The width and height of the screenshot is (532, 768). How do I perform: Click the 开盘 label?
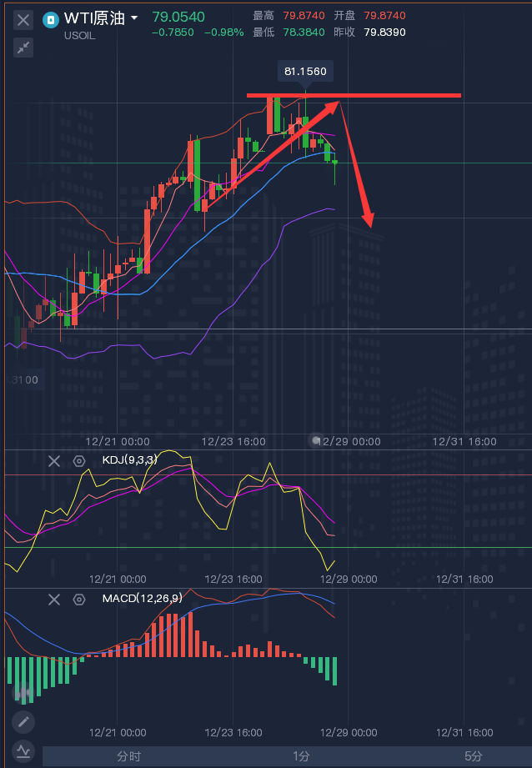tap(344, 16)
